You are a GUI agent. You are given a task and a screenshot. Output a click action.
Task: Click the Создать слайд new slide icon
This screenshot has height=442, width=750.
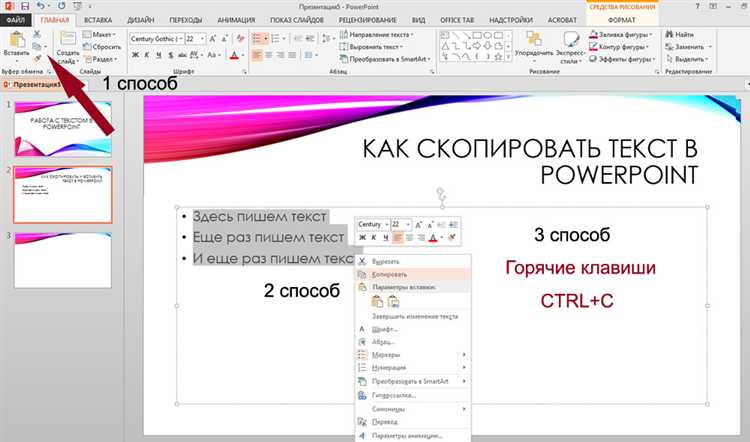(67, 40)
